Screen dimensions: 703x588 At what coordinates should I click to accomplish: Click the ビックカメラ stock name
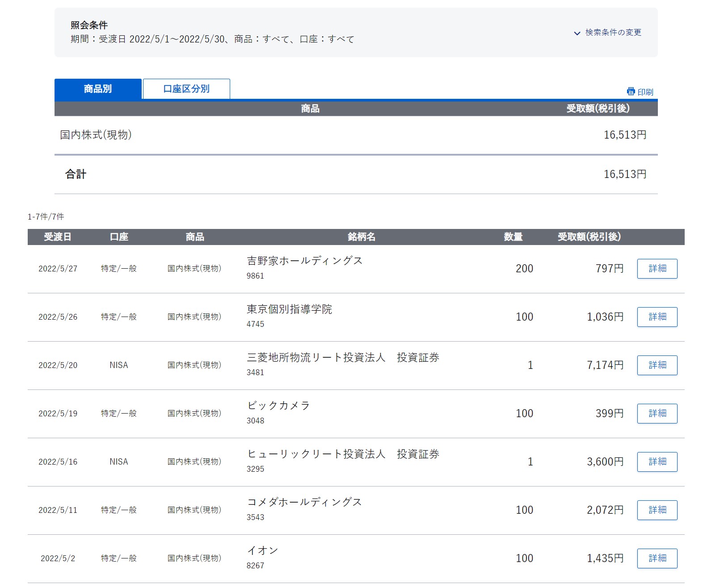(278, 406)
